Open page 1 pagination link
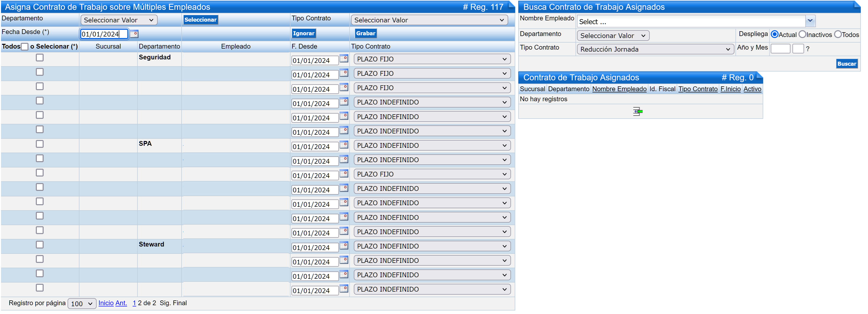Screen dimensions: 868x314 point(134,303)
